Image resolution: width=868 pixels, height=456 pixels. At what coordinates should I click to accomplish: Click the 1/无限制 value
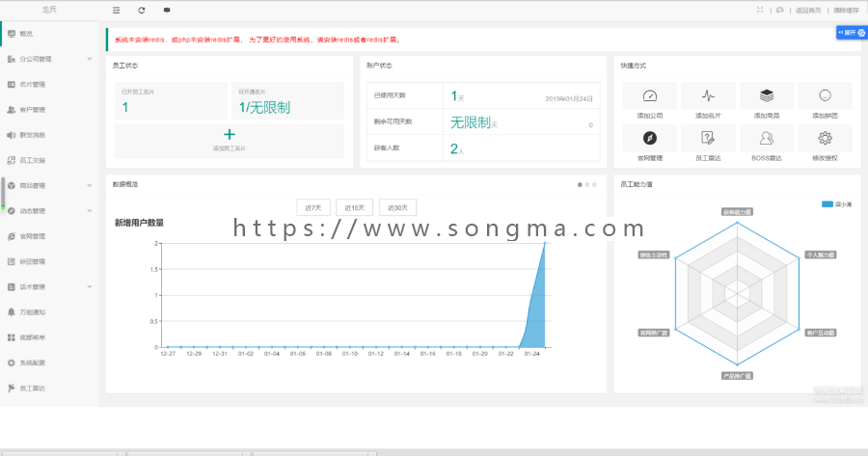[x=264, y=107]
